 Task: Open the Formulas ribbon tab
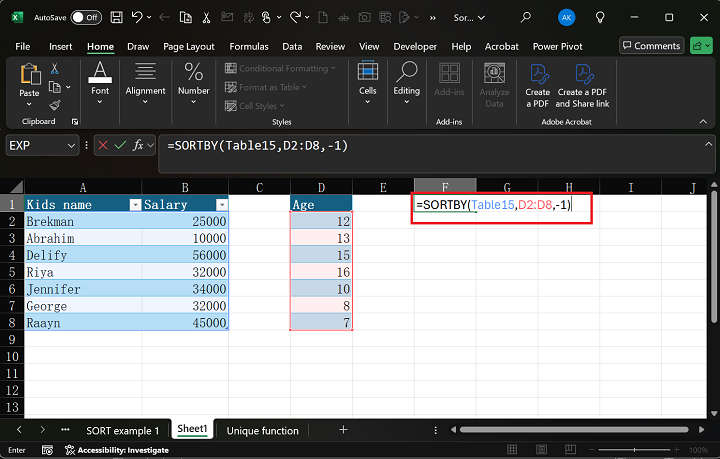coord(249,46)
